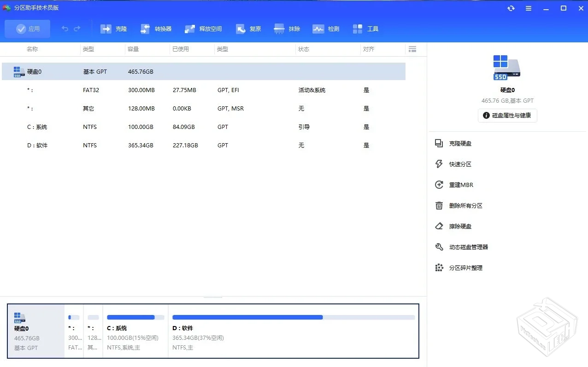588x367 pixels.
Task: Launch the 释放空间 (Free Space) tool
Action: coord(203,29)
